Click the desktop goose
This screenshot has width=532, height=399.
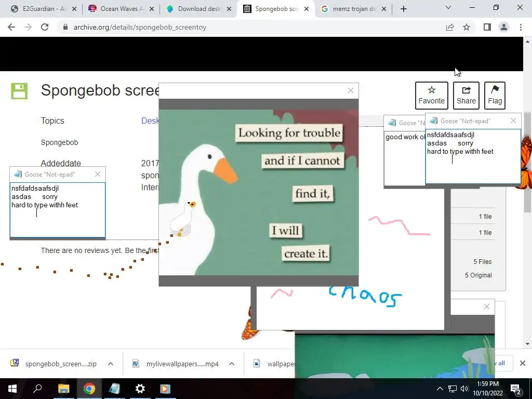pos(182,219)
